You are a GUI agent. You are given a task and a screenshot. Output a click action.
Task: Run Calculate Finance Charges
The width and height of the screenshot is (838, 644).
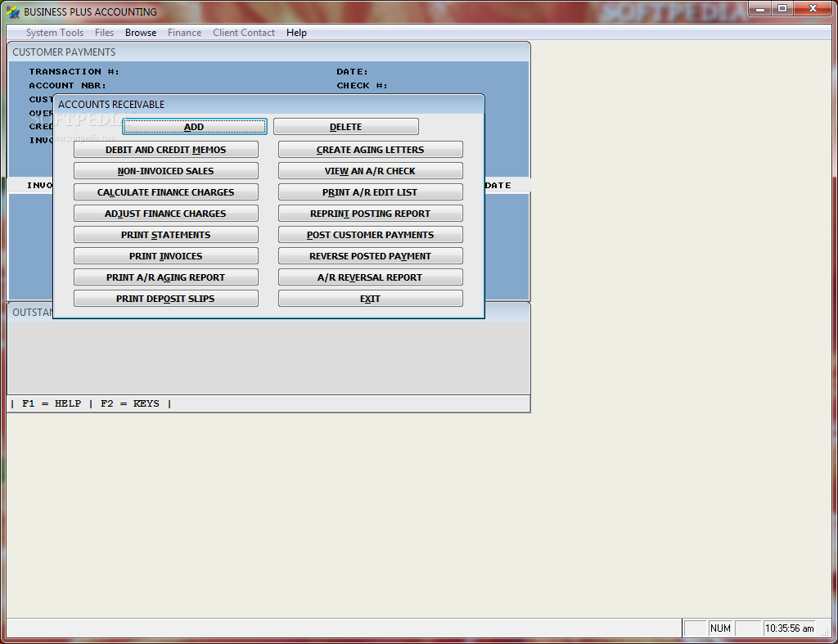click(x=165, y=192)
